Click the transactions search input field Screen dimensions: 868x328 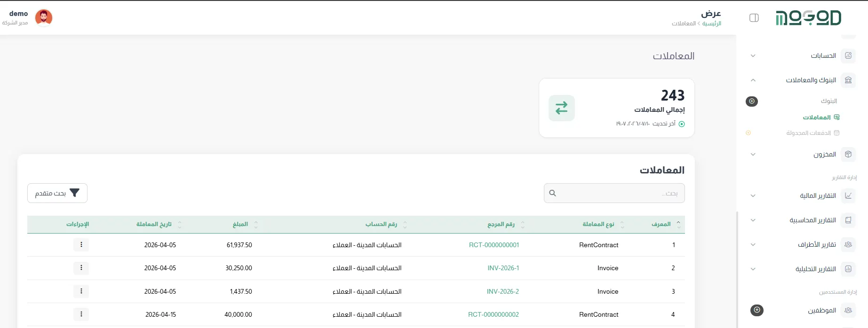pos(614,193)
